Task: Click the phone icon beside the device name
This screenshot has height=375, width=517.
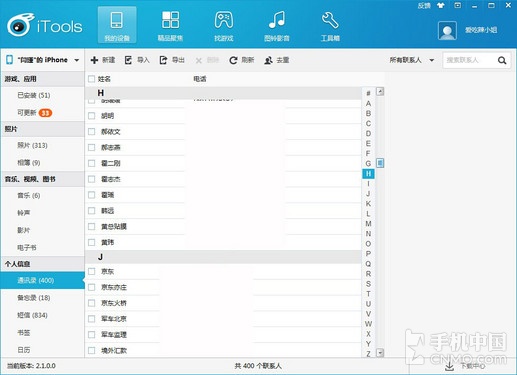Action: click(x=9, y=60)
